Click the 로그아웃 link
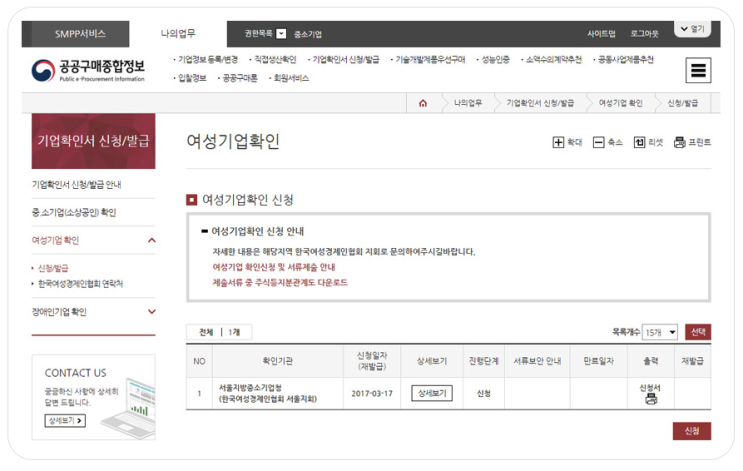The image size is (743, 471). tap(644, 34)
